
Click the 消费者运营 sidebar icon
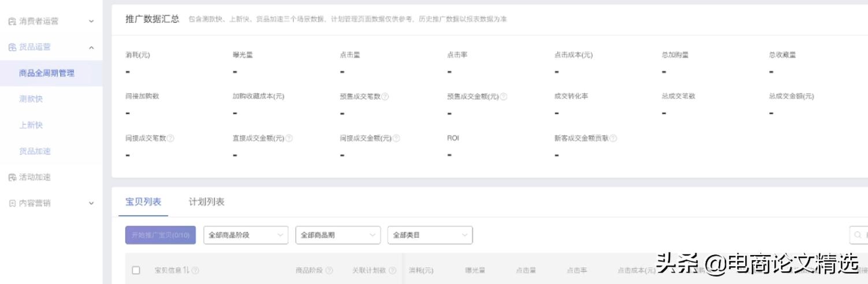click(x=12, y=21)
